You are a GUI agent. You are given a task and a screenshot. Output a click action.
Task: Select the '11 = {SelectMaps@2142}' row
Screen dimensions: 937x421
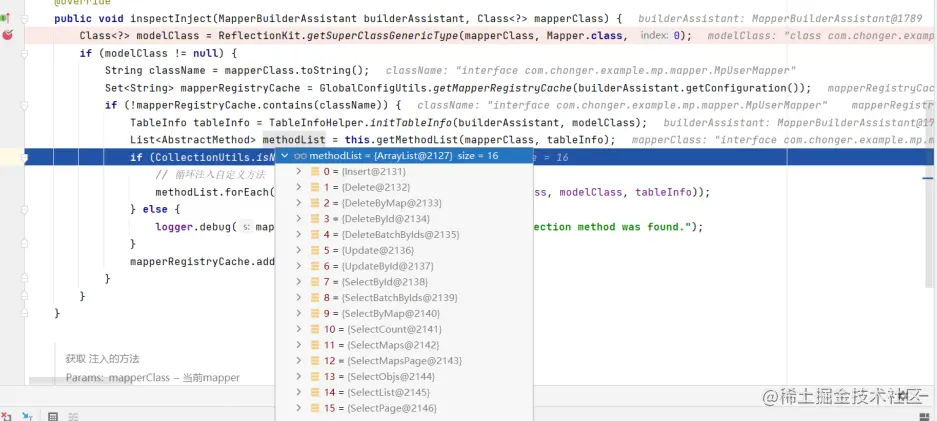pos(404,345)
